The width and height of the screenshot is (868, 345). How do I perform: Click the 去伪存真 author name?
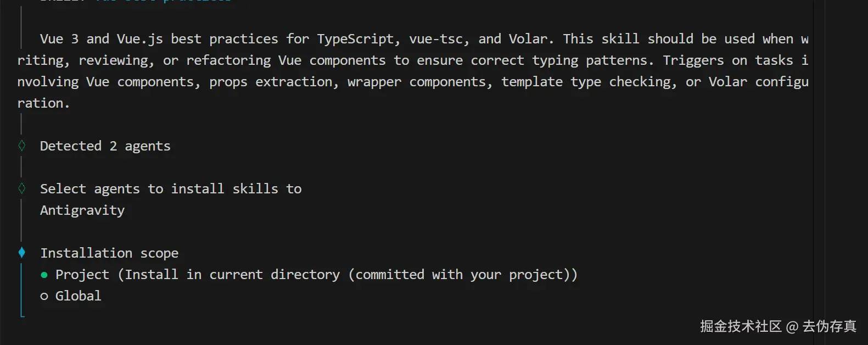pos(829,326)
